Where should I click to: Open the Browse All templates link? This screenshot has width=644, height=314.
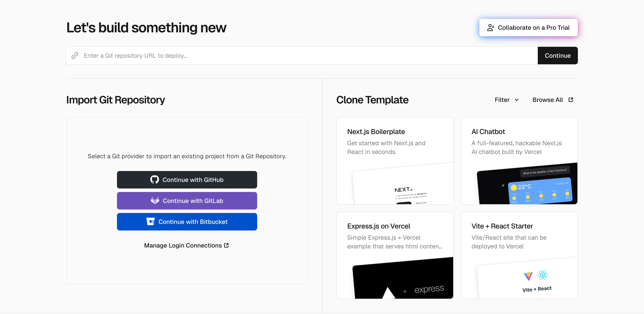click(x=547, y=100)
